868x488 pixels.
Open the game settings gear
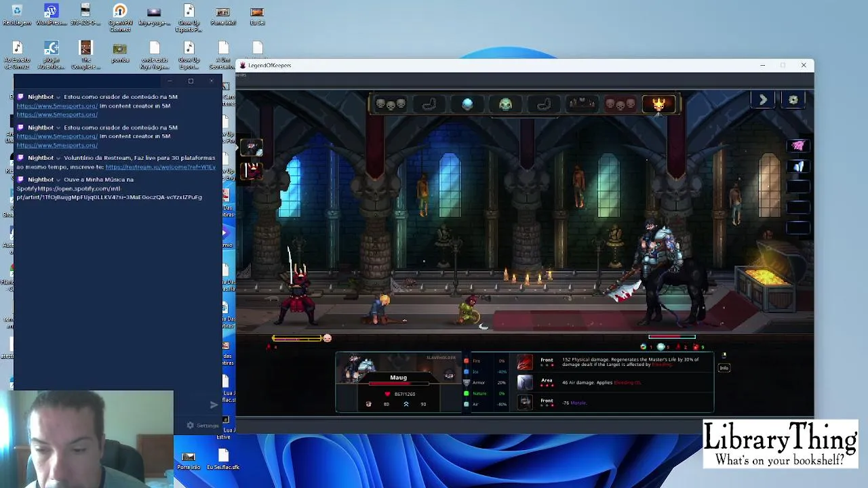click(x=793, y=100)
